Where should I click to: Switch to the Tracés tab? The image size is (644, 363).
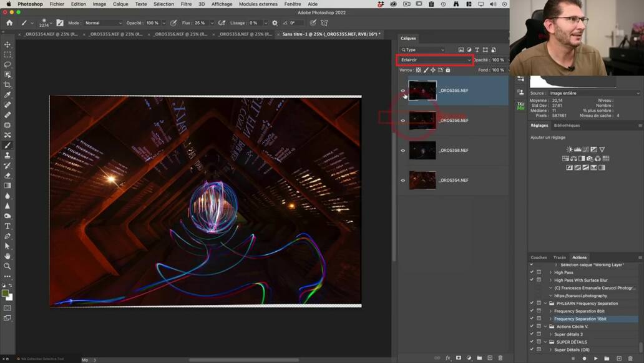(x=560, y=257)
